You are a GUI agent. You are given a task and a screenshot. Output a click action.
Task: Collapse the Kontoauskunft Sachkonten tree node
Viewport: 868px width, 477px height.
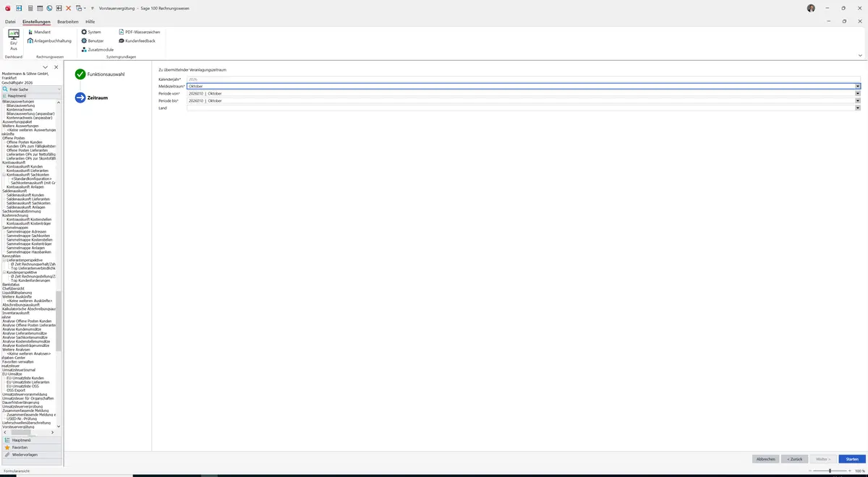pyautogui.click(x=4, y=175)
